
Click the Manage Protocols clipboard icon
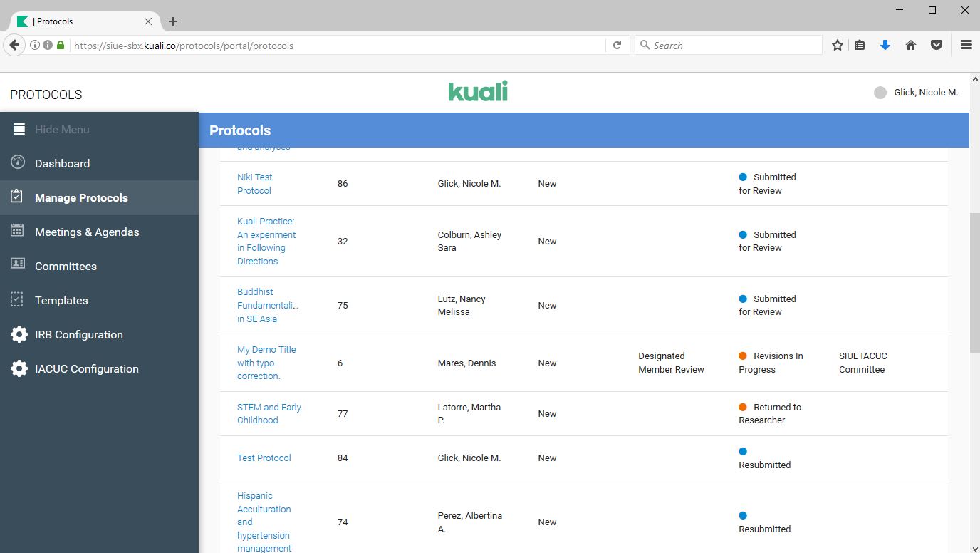19,197
